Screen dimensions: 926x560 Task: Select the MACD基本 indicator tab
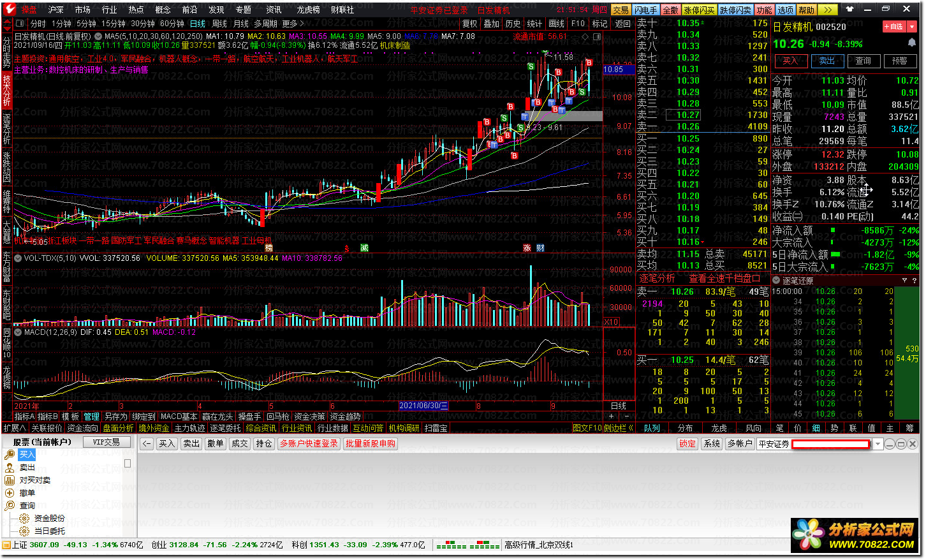179,416
